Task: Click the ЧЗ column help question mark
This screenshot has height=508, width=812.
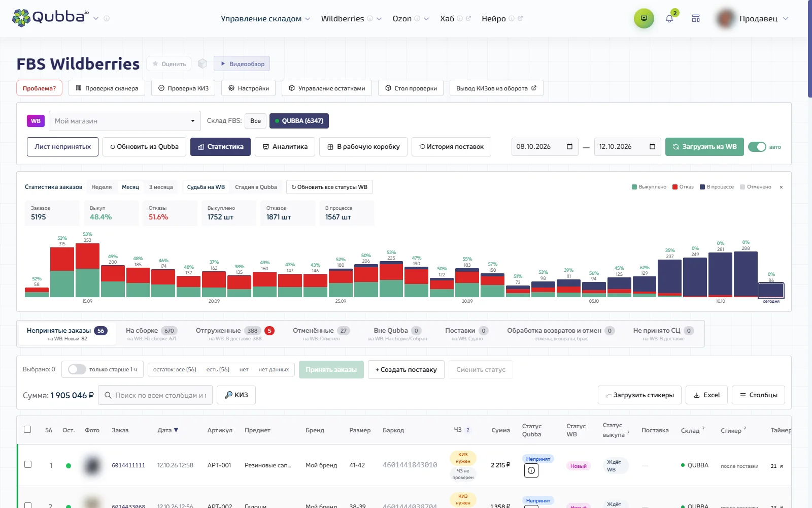Action: click(x=468, y=430)
